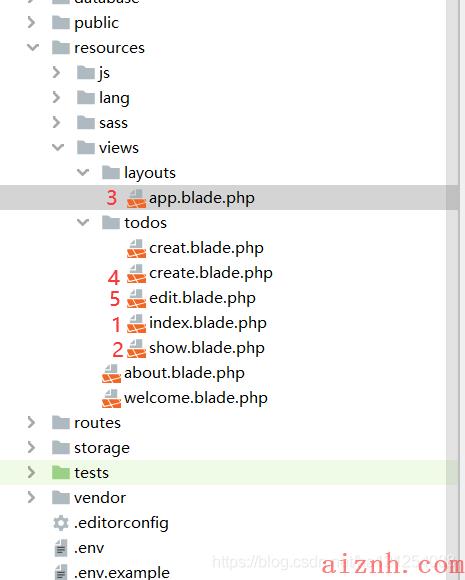This screenshot has width=465, height=580.
Task: Select the storage folder
Action: (102, 448)
